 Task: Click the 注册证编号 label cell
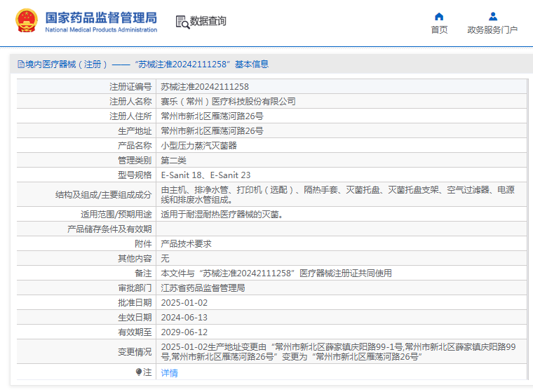click(x=86, y=87)
